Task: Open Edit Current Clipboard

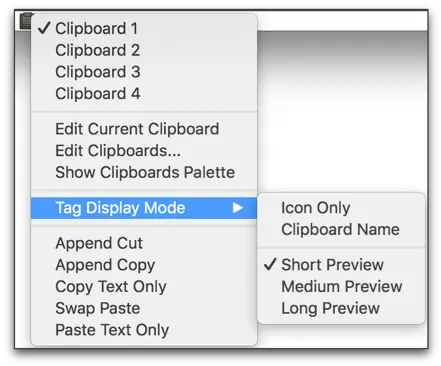Action: [x=144, y=129]
